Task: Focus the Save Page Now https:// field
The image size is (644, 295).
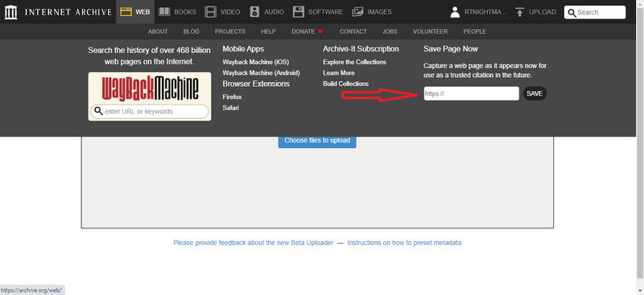Action: 472,93
